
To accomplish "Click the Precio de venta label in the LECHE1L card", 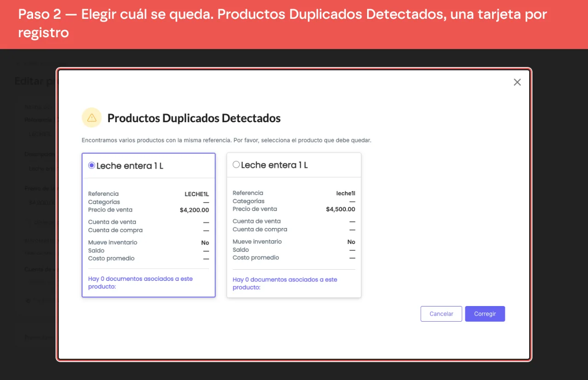I will pos(110,210).
